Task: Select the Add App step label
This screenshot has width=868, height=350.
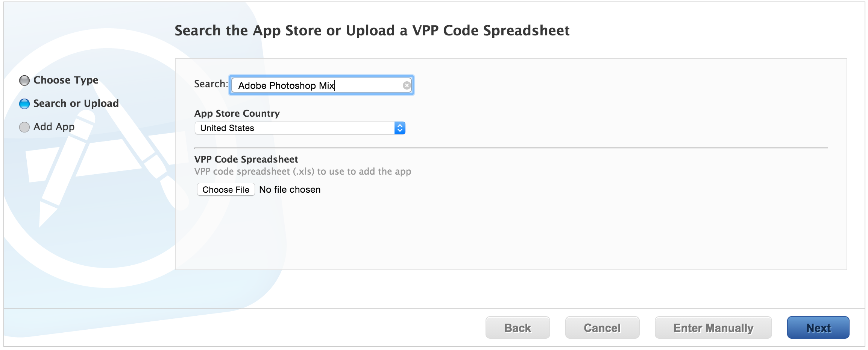Action: (x=54, y=127)
